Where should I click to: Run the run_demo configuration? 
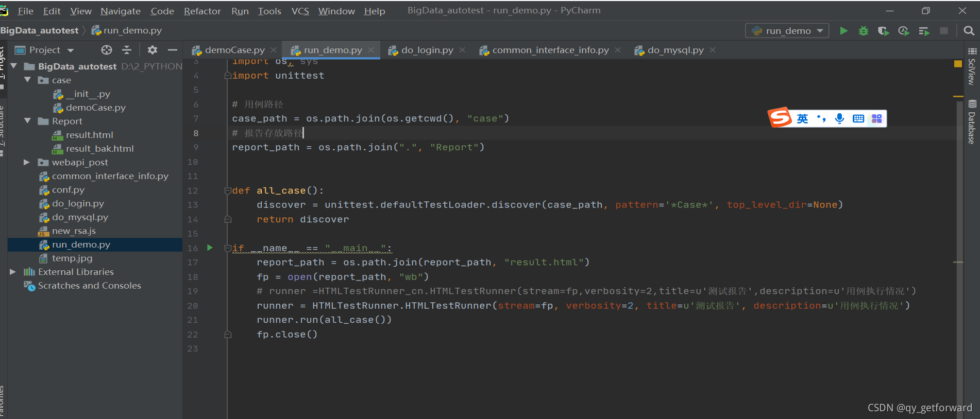pyautogui.click(x=843, y=31)
